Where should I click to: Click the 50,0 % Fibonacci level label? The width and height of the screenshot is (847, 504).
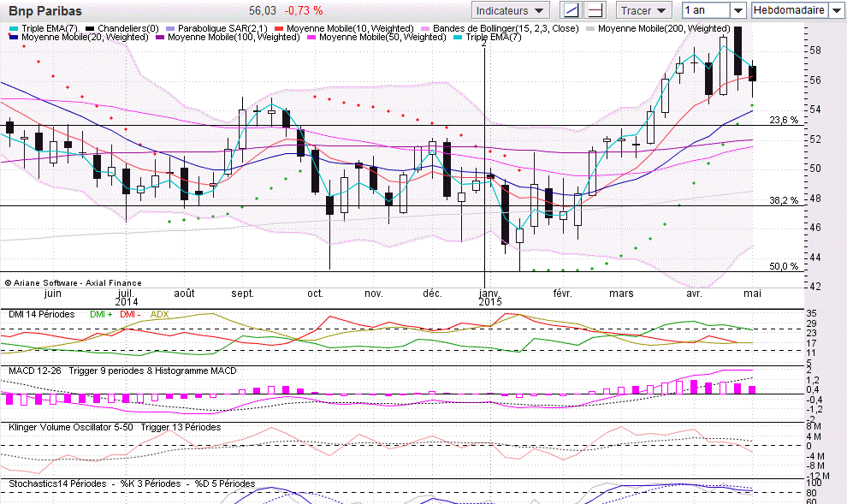coord(783,266)
